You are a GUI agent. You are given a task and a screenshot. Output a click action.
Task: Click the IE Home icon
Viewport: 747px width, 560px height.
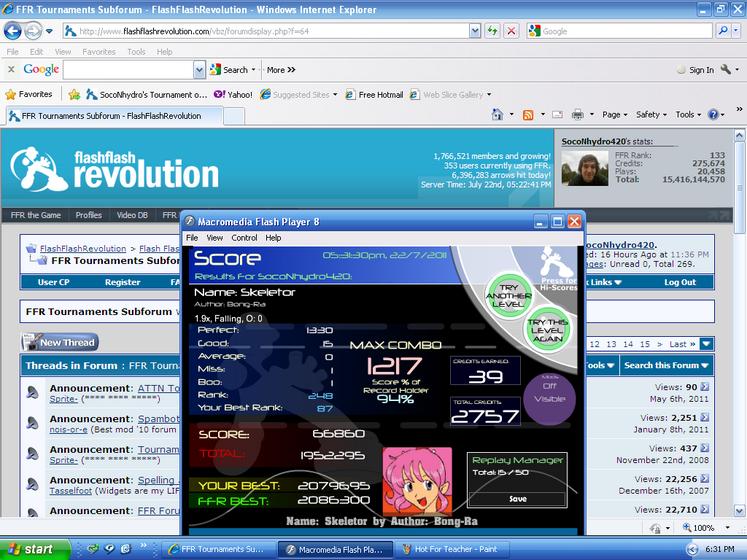[497, 114]
